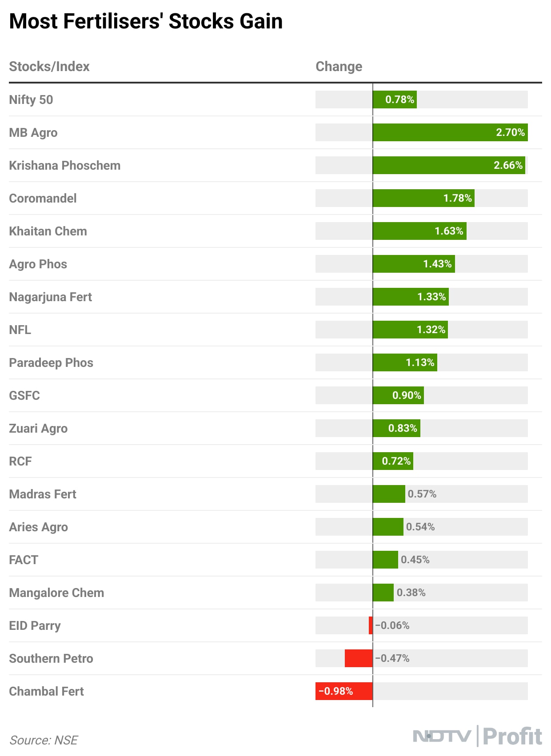Screen dimensions: 551x756
Task: Click the Source: NSE footer text
Action: [x=44, y=740]
